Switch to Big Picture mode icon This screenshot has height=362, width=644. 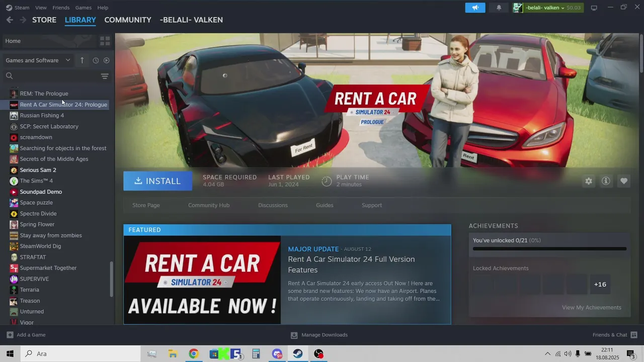(x=594, y=8)
